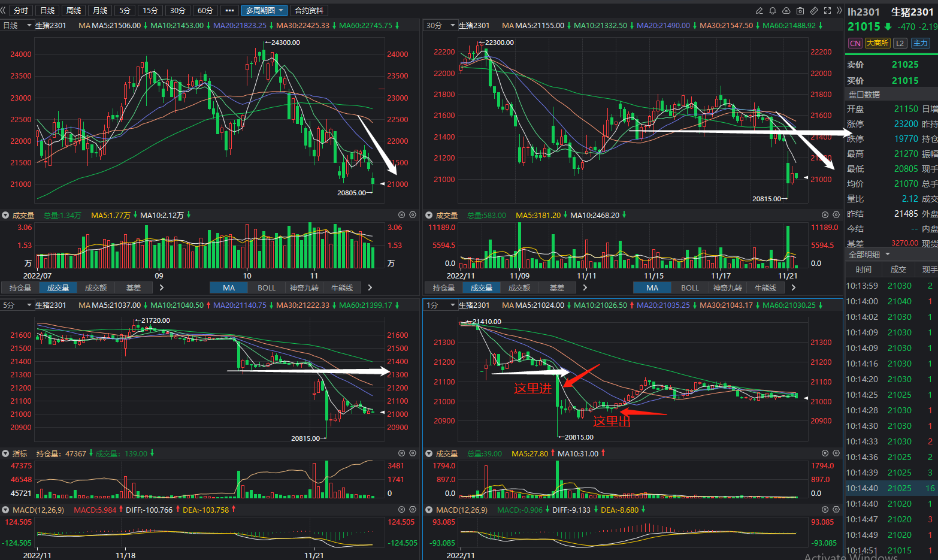Close the daily chart volume sub-panel
The width and height of the screenshot is (938, 560).
[x=402, y=214]
